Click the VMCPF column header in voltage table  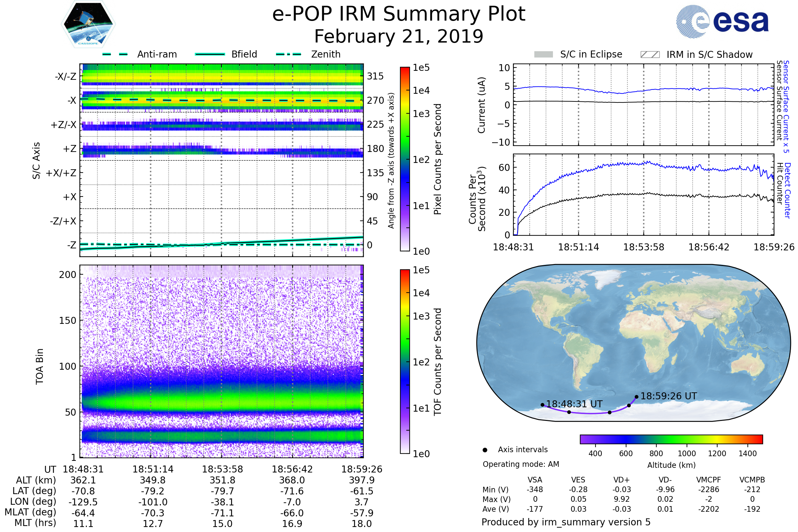pyautogui.click(x=709, y=480)
